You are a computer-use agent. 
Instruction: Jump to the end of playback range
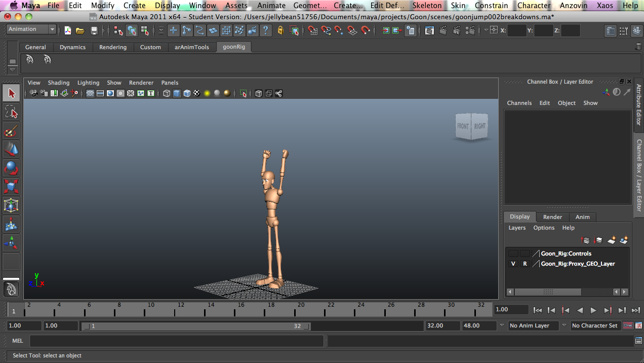click(x=636, y=310)
